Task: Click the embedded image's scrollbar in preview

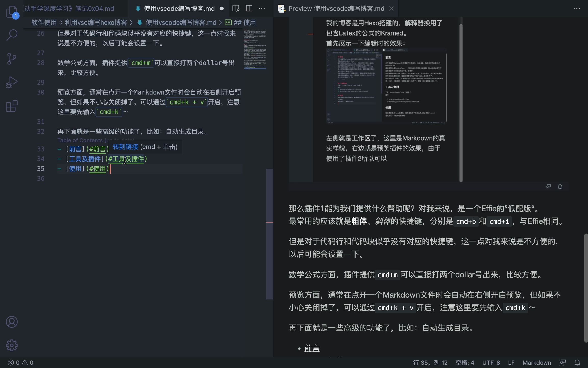Action: tap(461, 103)
